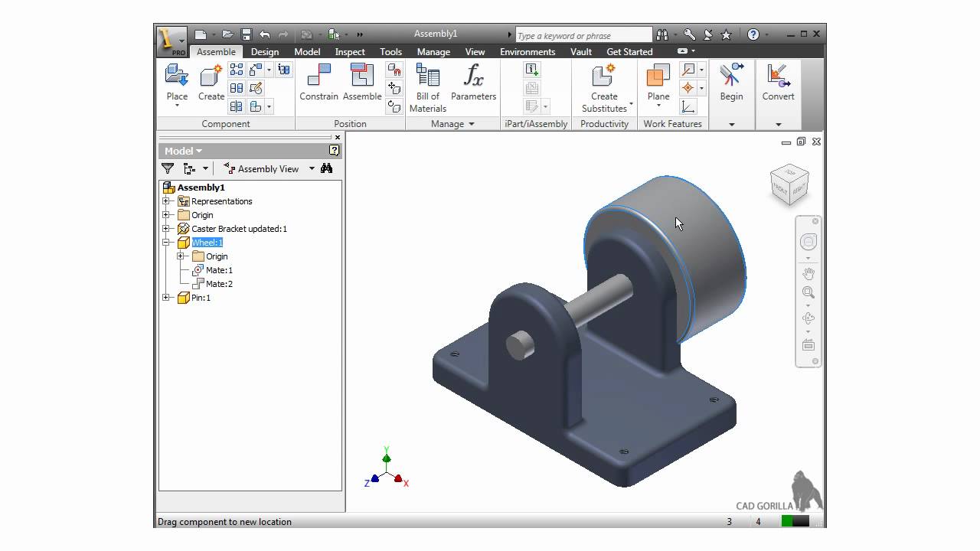Viewport: 980px width, 551px height.
Task: Select the Zoom magnifier in navigation bar
Action: click(x=808, y=292)
